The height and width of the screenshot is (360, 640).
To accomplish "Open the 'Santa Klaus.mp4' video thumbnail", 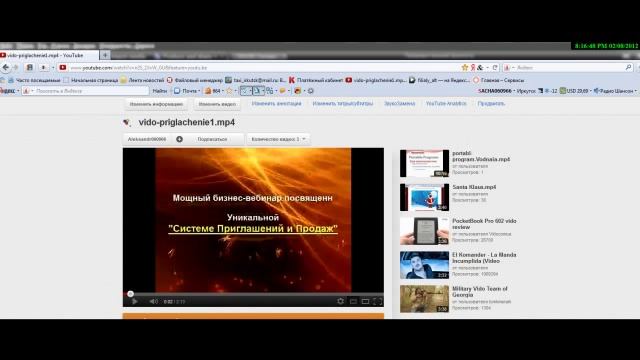I will coord(424,197).
